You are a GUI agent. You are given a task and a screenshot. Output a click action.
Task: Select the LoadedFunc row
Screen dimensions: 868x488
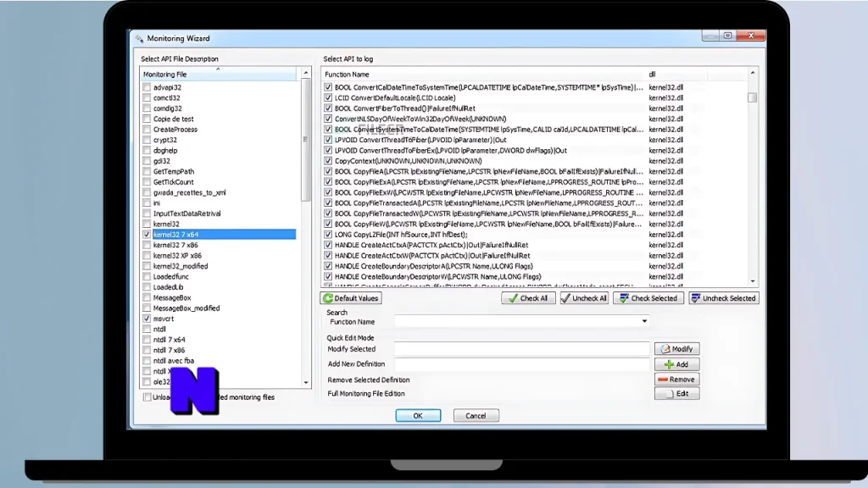pos(219,277)
